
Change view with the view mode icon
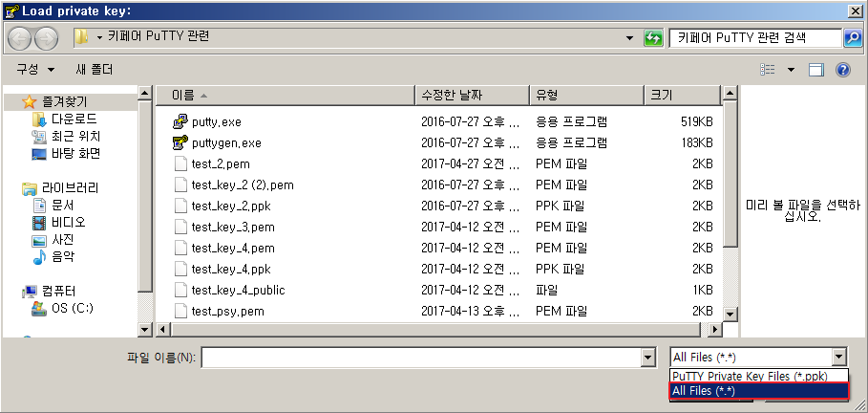click(768, 70)
